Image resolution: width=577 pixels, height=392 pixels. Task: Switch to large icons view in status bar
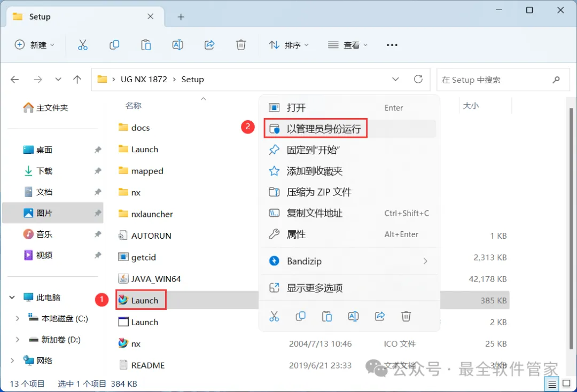pyautogui.click(x=567, y=384)
